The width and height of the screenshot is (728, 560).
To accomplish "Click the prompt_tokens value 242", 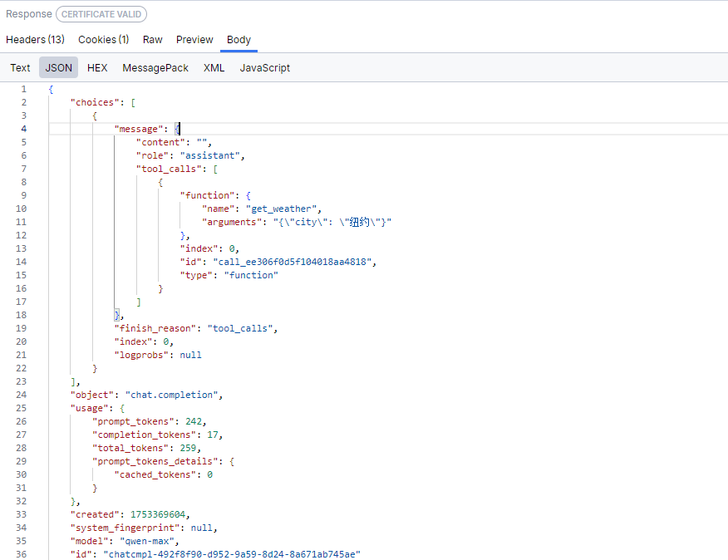I will click(194, 421).
